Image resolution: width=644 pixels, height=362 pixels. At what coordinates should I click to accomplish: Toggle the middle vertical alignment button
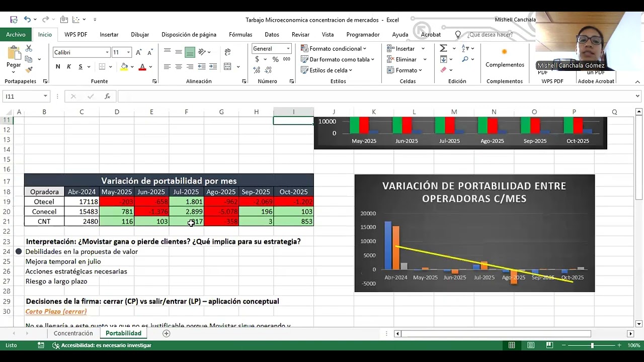[x=179, y=52]
